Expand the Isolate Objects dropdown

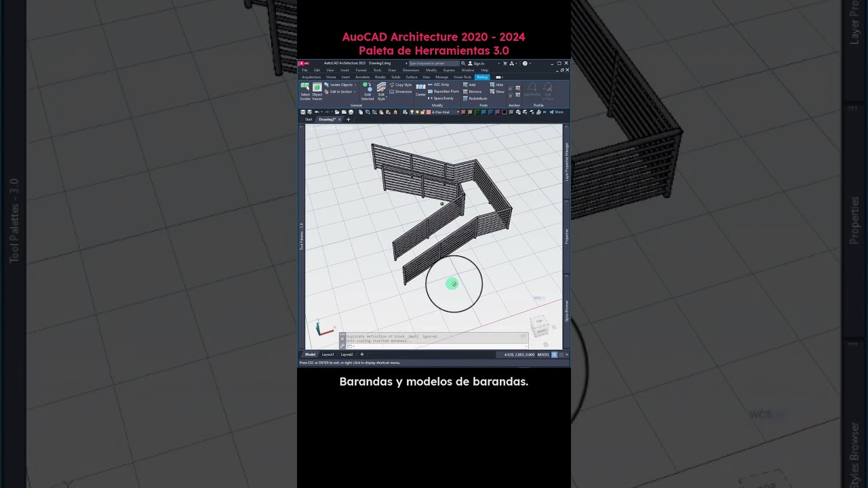pos(355,85)
